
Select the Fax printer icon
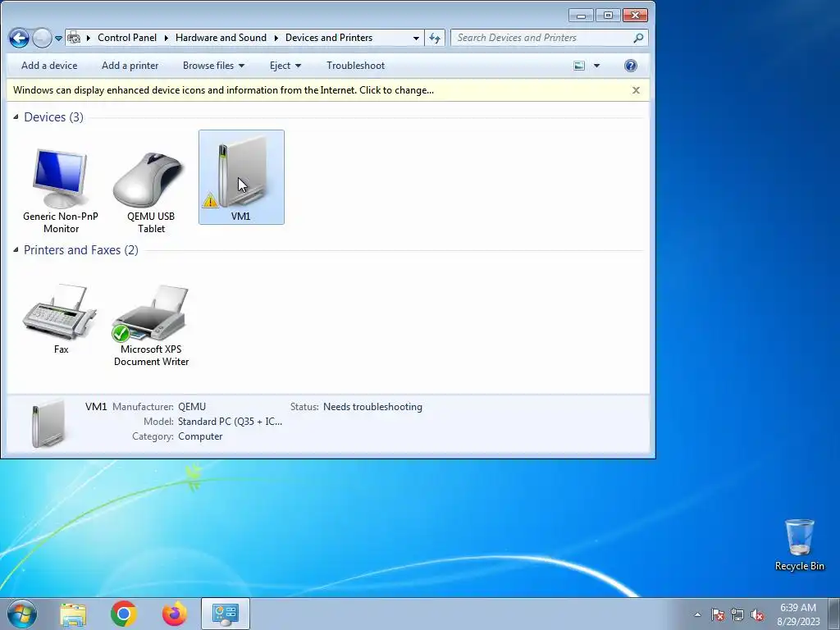point(61,320)
